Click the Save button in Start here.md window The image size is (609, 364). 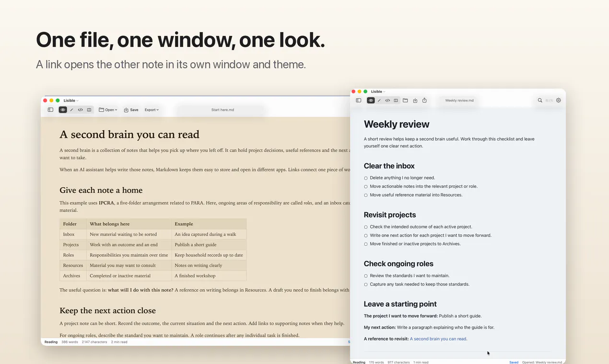click(x=131, y=110)
